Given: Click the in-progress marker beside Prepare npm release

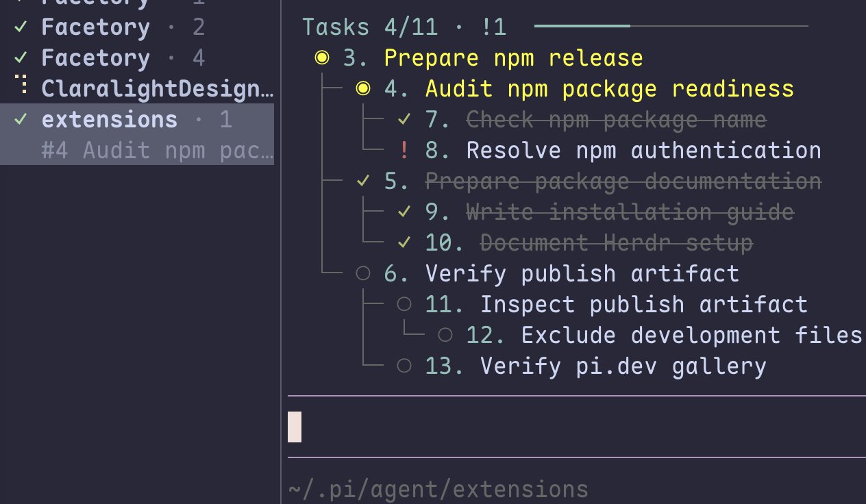Looking at the screenshot, I should point(322,58).
